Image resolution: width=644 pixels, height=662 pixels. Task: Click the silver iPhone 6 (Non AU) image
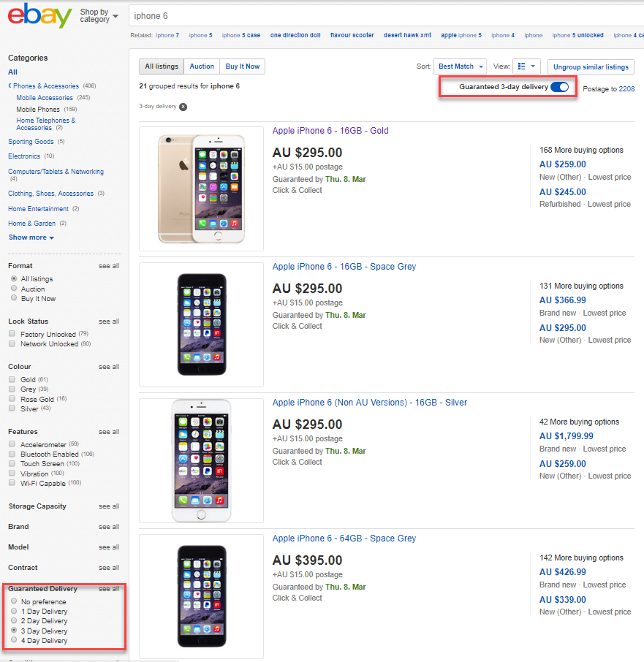tap(202, 460)
